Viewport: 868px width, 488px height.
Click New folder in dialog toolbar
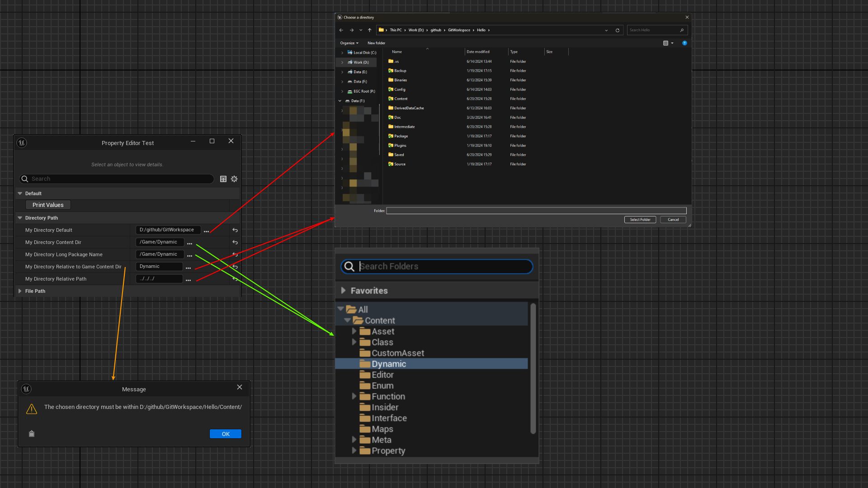(376, 43)
